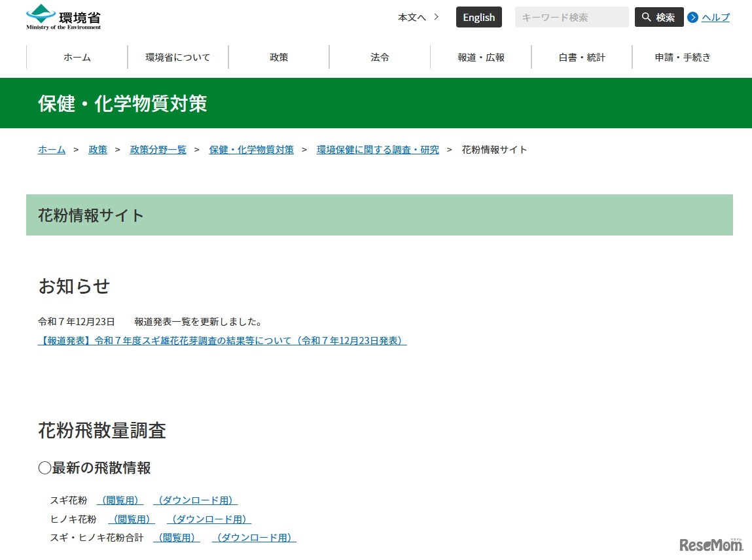Open the 法令 navigation menu item
Viewport: 752px width, 560px height.
point(380,58)
